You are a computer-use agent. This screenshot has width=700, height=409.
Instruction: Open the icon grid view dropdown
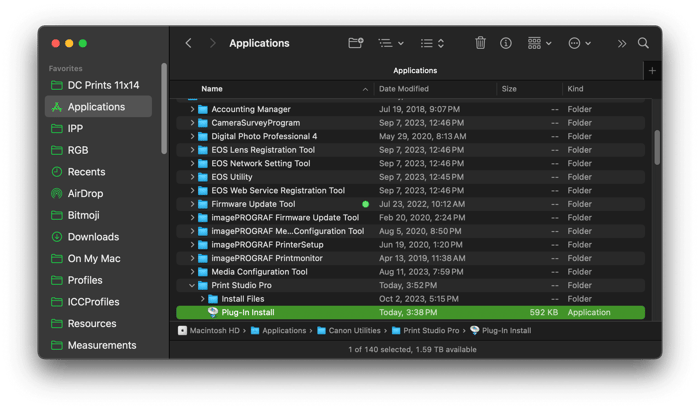pos(539,43)
